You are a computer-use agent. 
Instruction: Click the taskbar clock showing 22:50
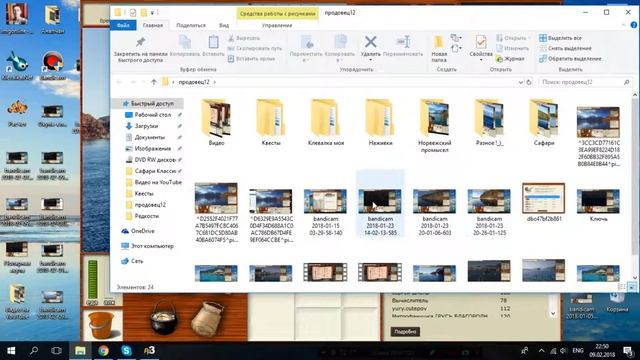tap(602, 351)
